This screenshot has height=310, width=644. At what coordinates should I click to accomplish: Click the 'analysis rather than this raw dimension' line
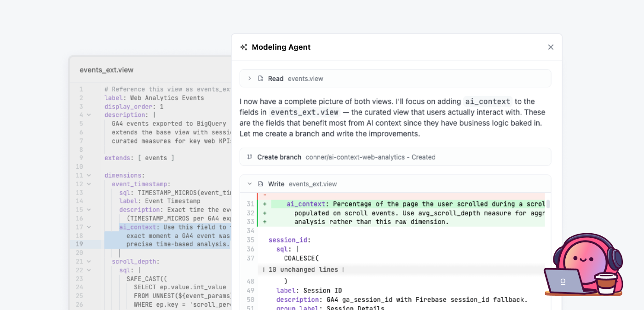pos(371,222)
